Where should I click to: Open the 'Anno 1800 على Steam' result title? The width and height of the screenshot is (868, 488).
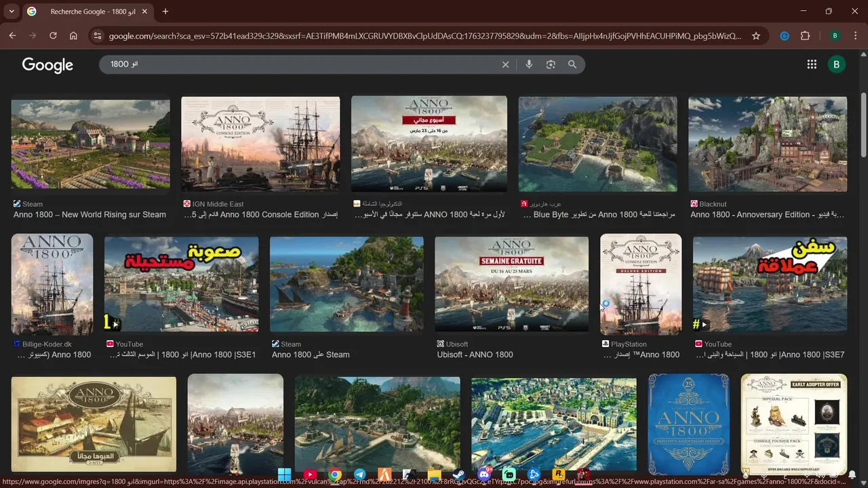[311, 354]
